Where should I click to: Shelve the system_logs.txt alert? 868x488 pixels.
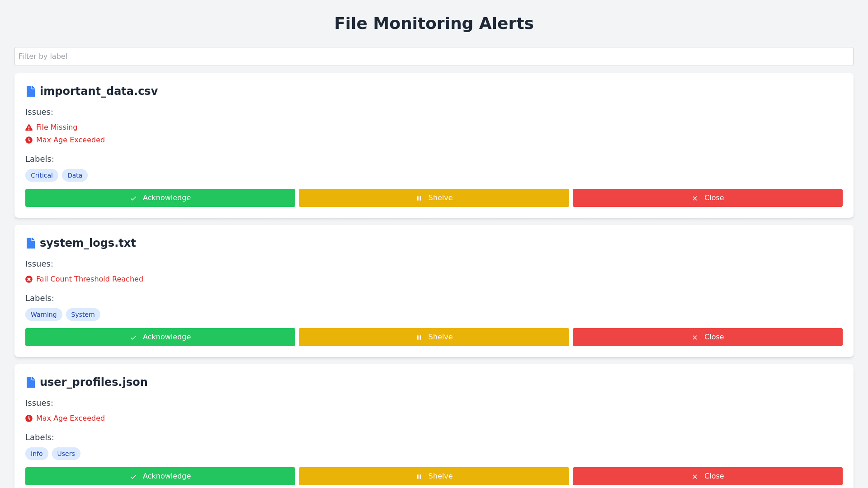click(x=434, y=337)
